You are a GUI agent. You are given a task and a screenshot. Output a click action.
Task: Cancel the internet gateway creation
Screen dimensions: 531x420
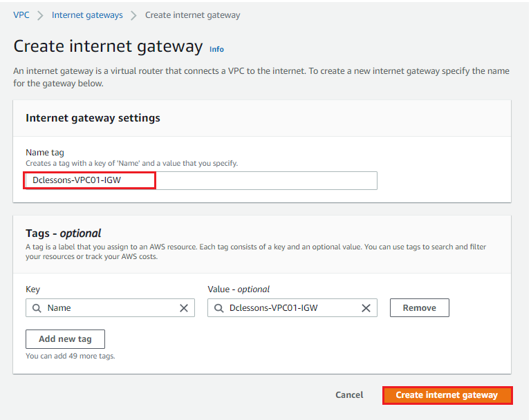click(349, 395)
